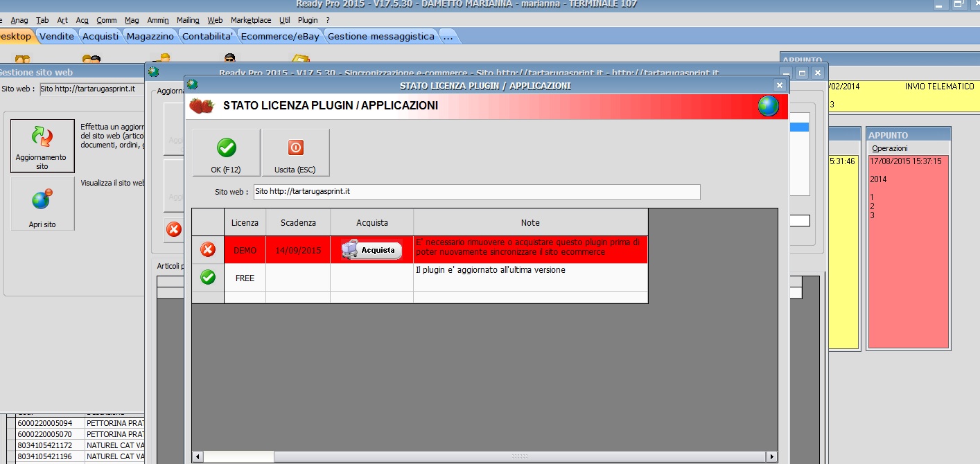Viewport: 980px width, 464px height.
Task: Open the Mailing menu
Action: tap(188, 20)
